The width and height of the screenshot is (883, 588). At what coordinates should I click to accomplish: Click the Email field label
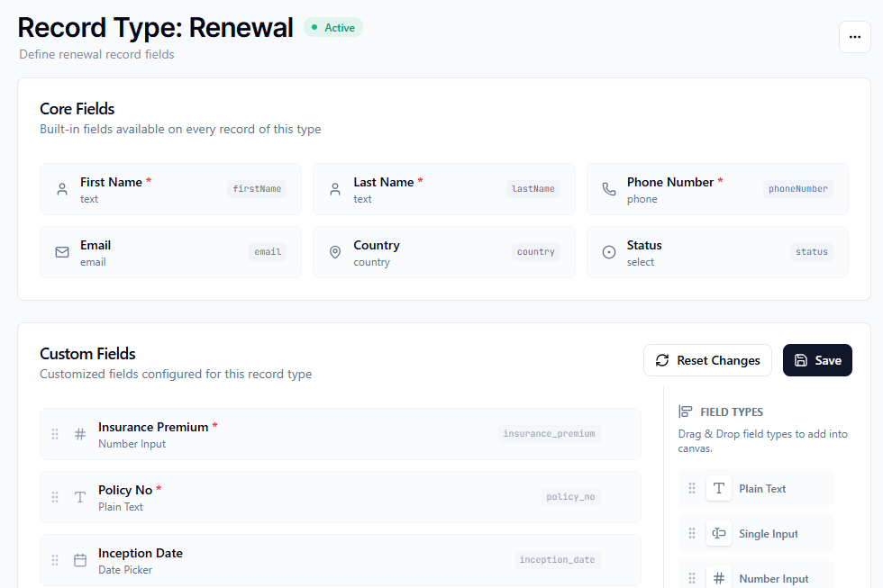tap(96, 245)
